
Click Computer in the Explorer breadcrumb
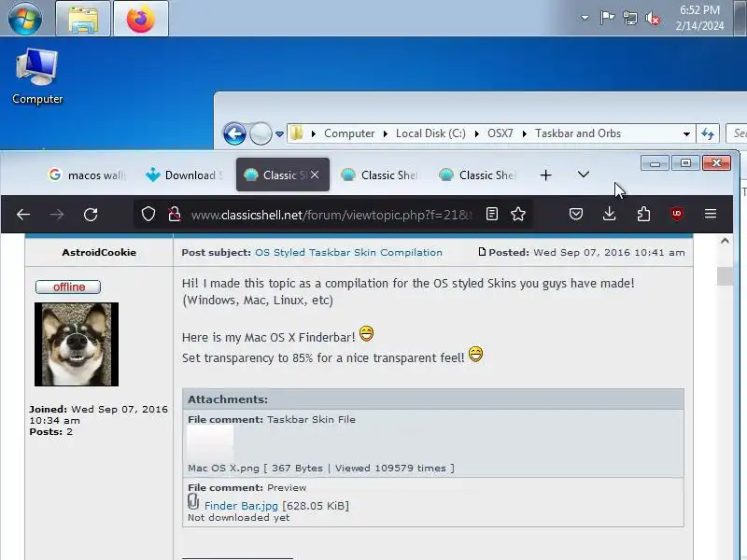[349, 133]
